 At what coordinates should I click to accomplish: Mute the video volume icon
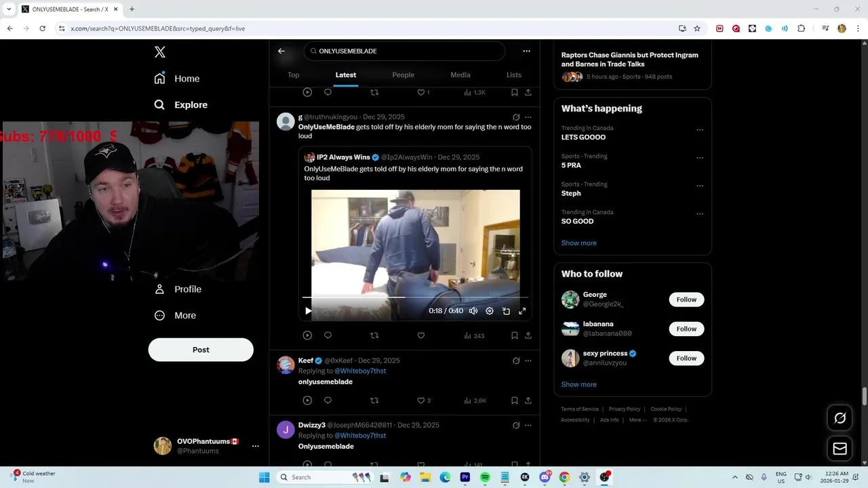pos(473,311)
